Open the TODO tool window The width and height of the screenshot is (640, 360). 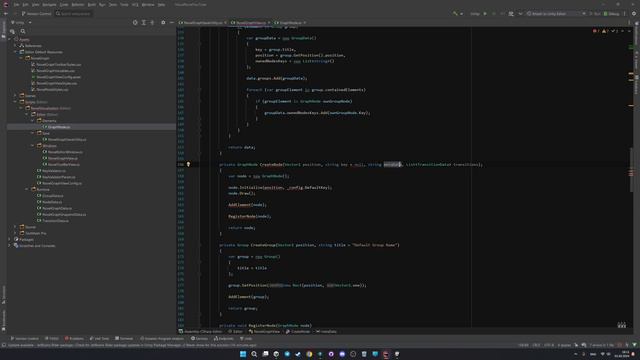pos(52,338)
